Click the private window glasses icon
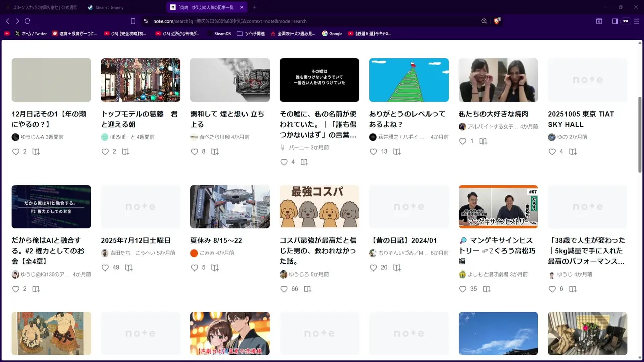The height and width of the screenshot is (362, 644). tap(626, 21)
